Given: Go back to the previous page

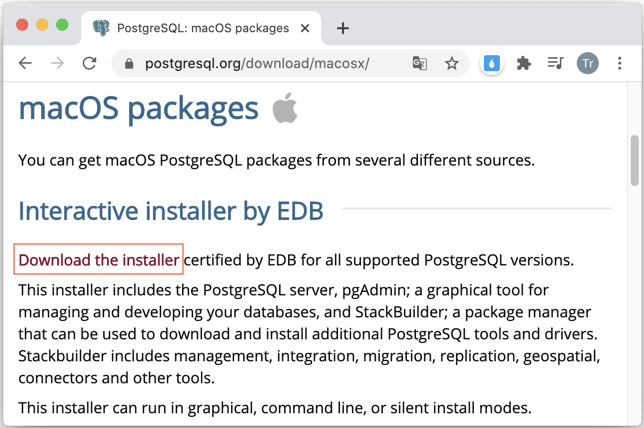Looking at the screenshot, I should click(x=25, y=63).
